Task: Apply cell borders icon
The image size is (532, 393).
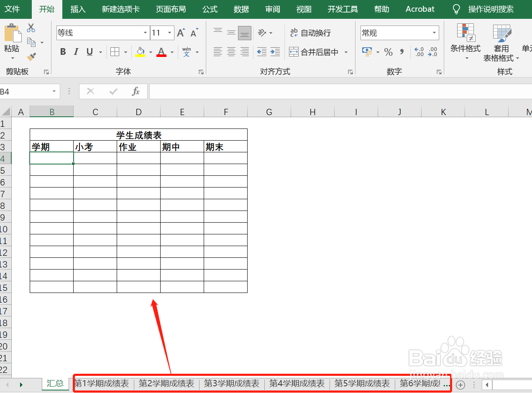Action: point(115,52)
